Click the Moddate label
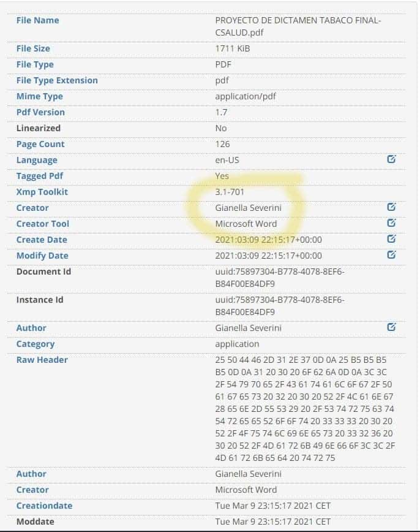The image size is (420, 532). coord(36,522)
